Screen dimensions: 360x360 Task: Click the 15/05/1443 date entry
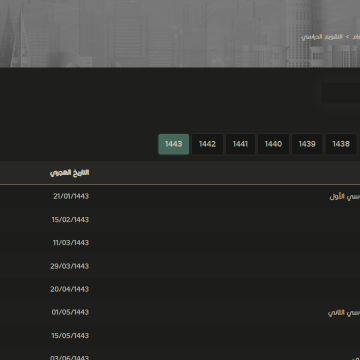click(x=70, y=336)
